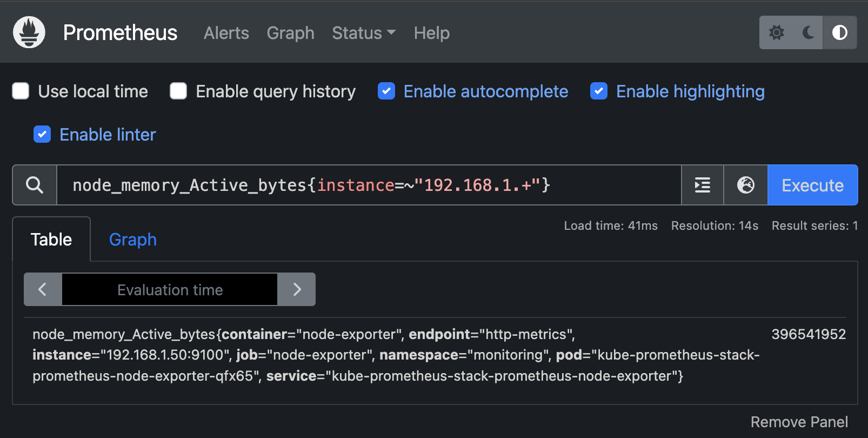Image resolution: width=868 pixels, height=438 pixels.
Task: Click the Result series: 1 text
Action: pyautogui.click(x=814, y=225)
